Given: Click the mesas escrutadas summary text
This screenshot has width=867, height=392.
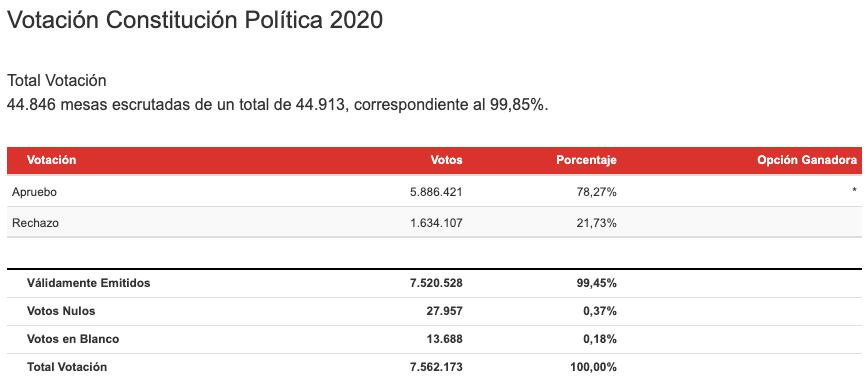Looking at the screenshot, I should [278, 104].
